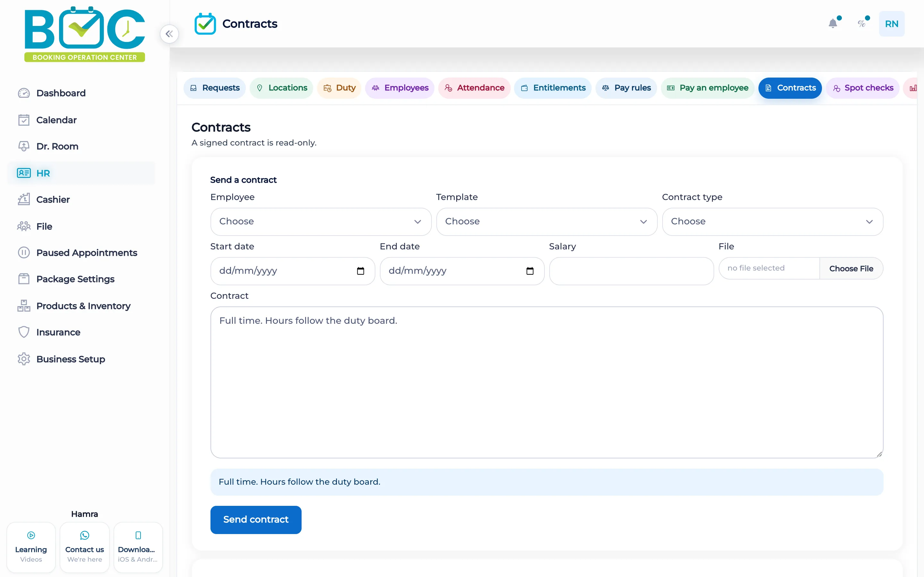This screenshot has height=577, width=924.
Task: Click the percent discount icon
Action: pyautogui.click(x=862, y=24)
